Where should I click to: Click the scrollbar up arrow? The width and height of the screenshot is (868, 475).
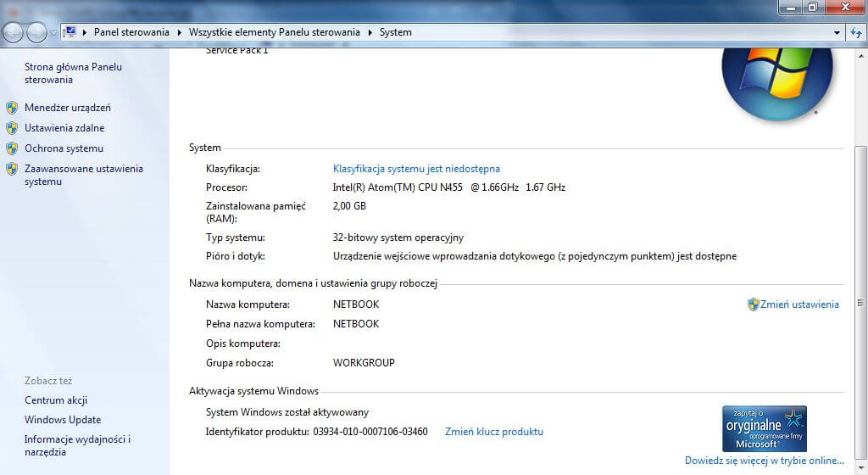[x=860, y=55]
